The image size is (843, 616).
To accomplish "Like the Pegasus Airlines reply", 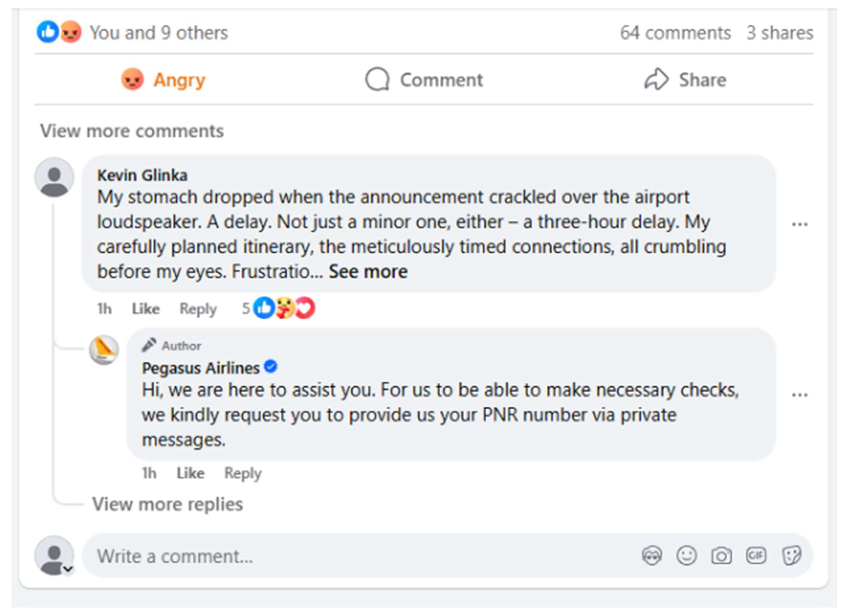I will [x=190, y=473].
